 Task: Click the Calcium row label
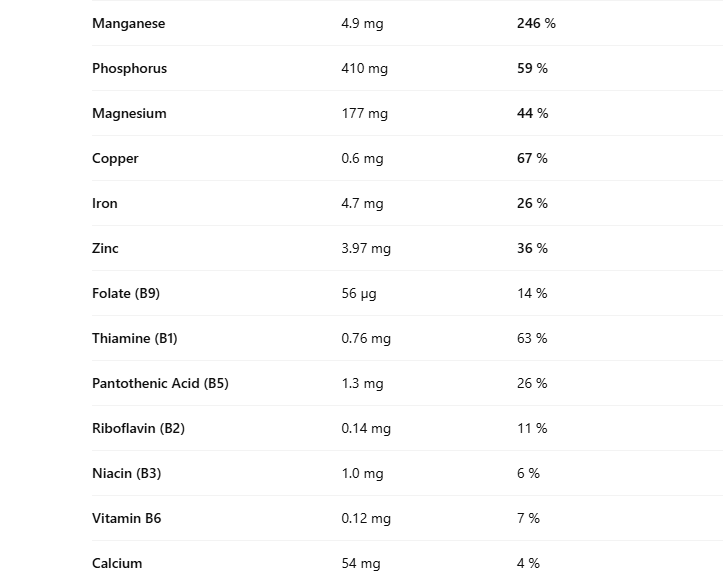coord(117,563)
